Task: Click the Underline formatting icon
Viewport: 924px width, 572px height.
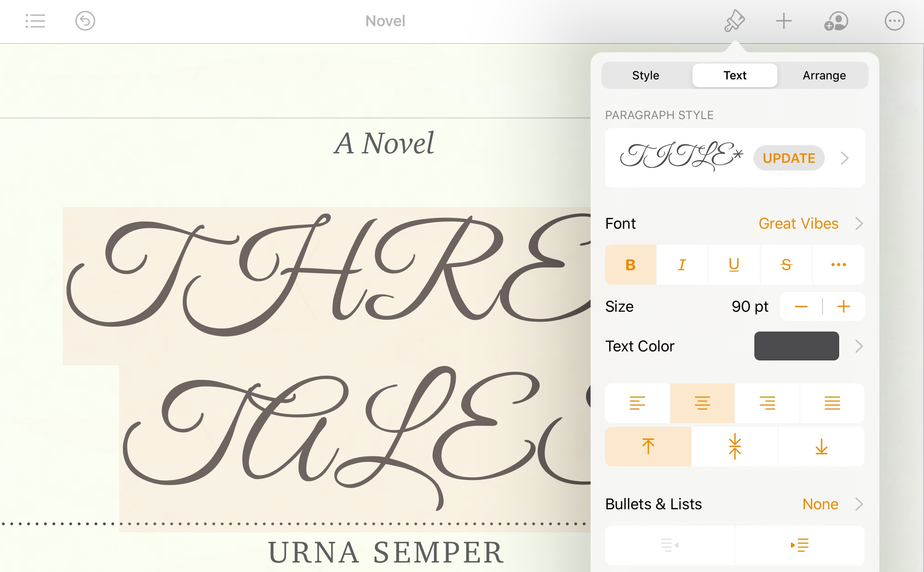Action: pyautogui.click(x=735, y=264)
